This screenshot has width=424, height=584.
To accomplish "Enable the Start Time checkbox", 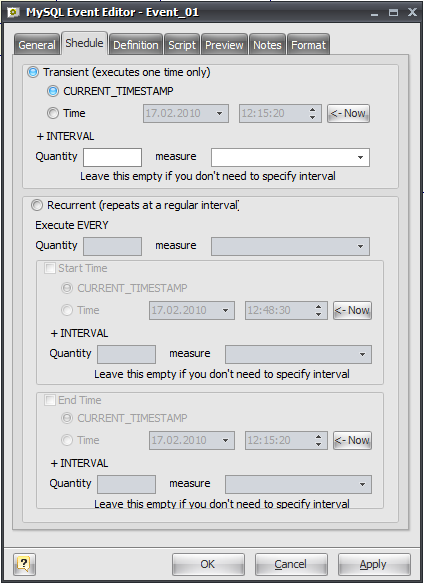I will pos(50,268).
